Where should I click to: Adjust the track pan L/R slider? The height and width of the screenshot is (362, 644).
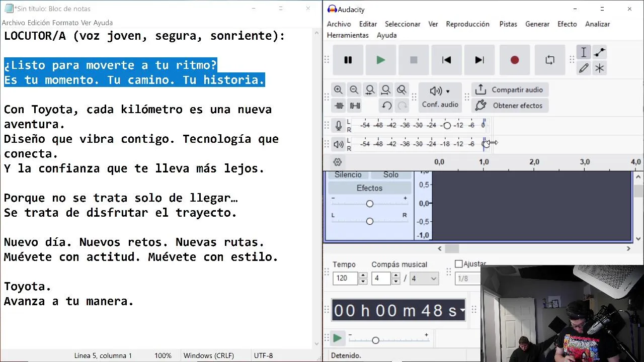[370, 221]
